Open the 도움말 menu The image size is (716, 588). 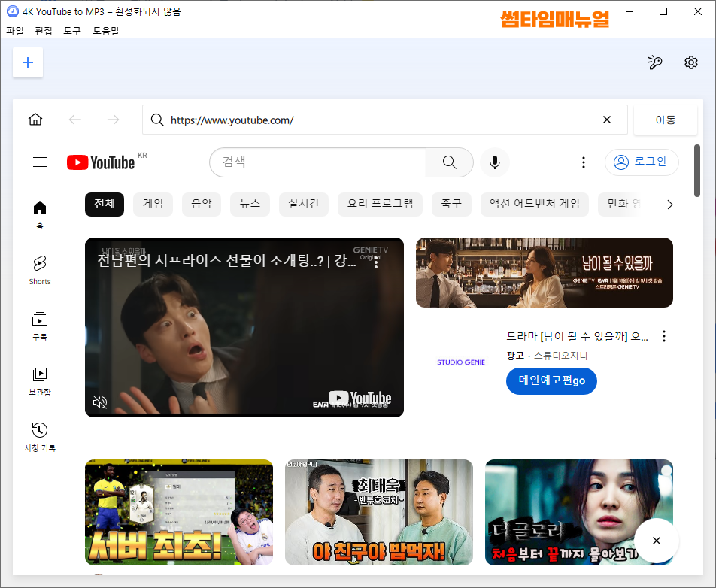[x=106, y=31]
